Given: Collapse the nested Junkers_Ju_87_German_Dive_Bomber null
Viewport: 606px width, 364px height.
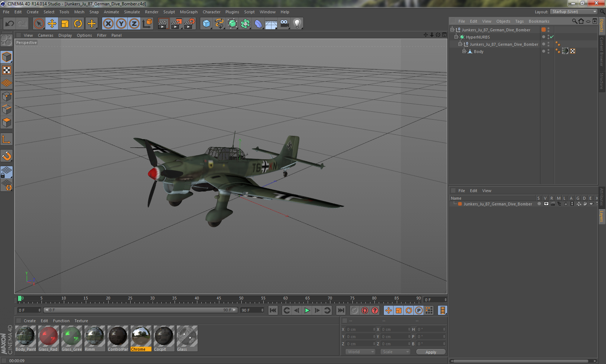Looking at the screenshot, I should click(460, 44).
